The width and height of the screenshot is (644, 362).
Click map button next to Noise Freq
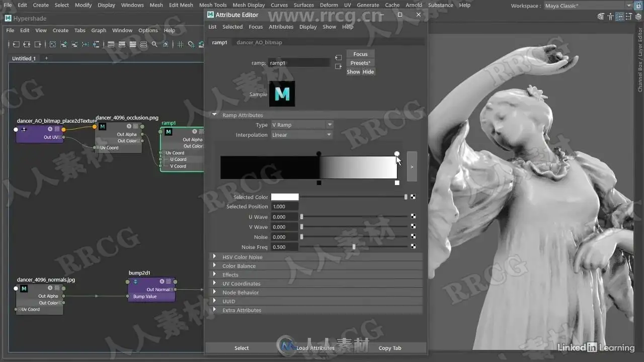413,246
